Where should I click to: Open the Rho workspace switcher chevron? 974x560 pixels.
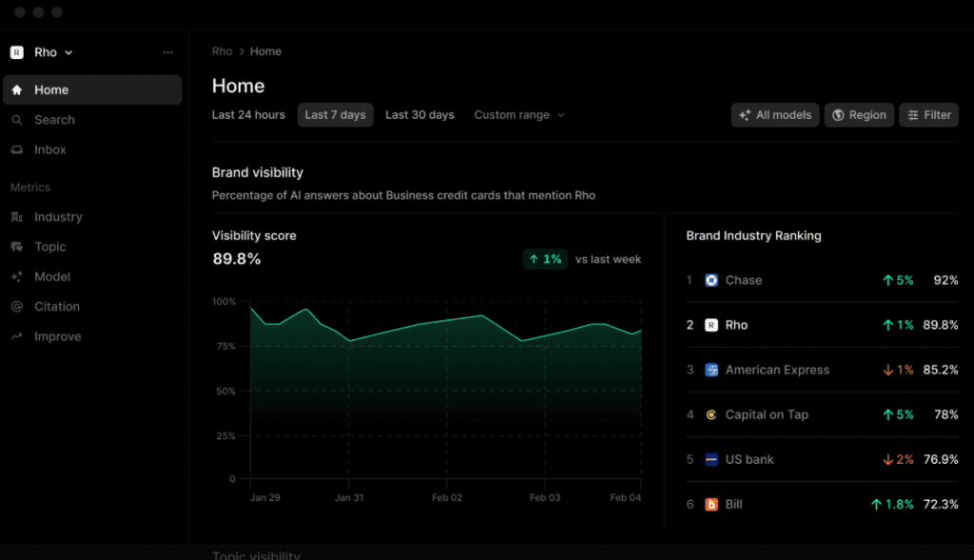coord(68,53)
